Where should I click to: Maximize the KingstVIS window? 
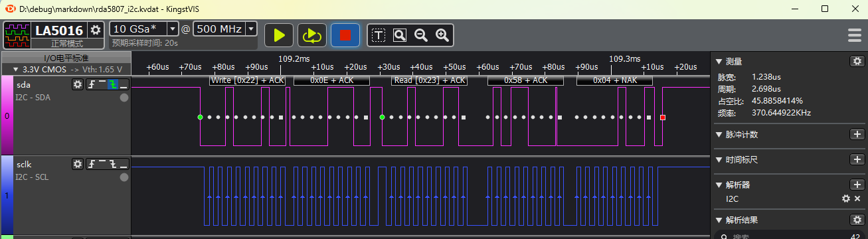[825, 9]
